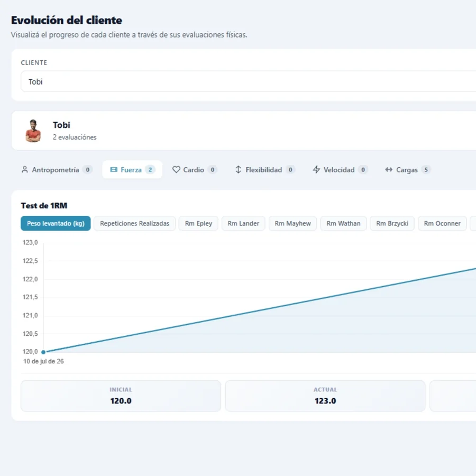
Task: Click the 'Test de 1RM' heading
Action: point(44,206)
